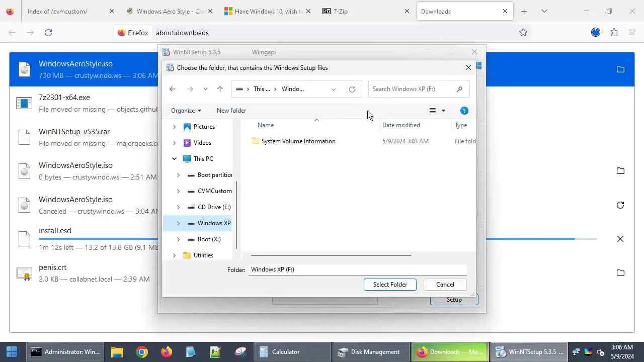The height and width of the screenshot is (362, 644).
Task: Bookmark this page with the star
Action: pyautogui.click(x=523, y=33)
